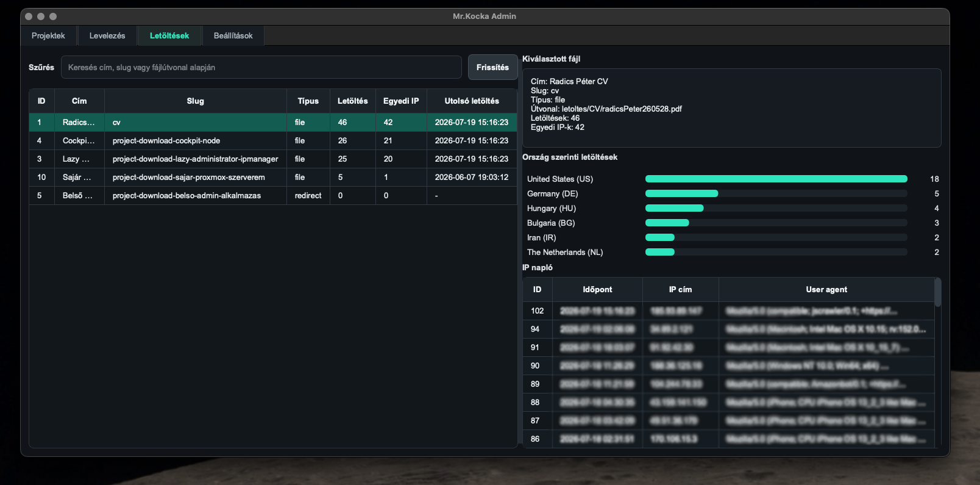980x485 pixels.
Task: Sort downloads by Típus column header
Action: point(308,101)
